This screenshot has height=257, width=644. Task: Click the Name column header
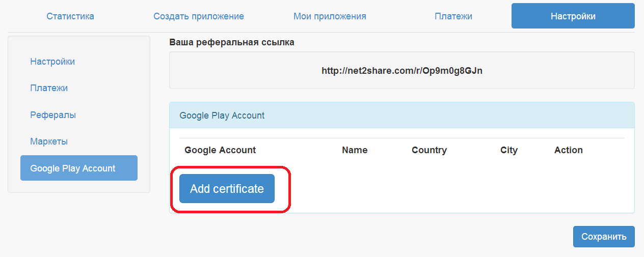point(355,150)
